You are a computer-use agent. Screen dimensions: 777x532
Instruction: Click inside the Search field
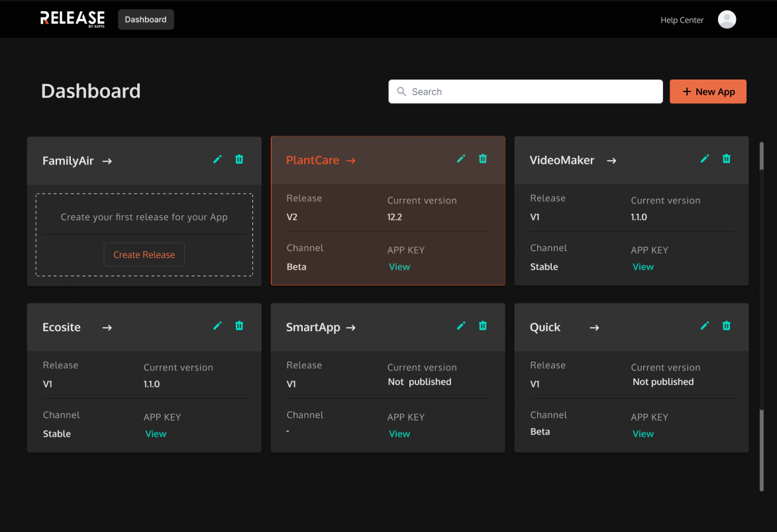click(525, 91)
